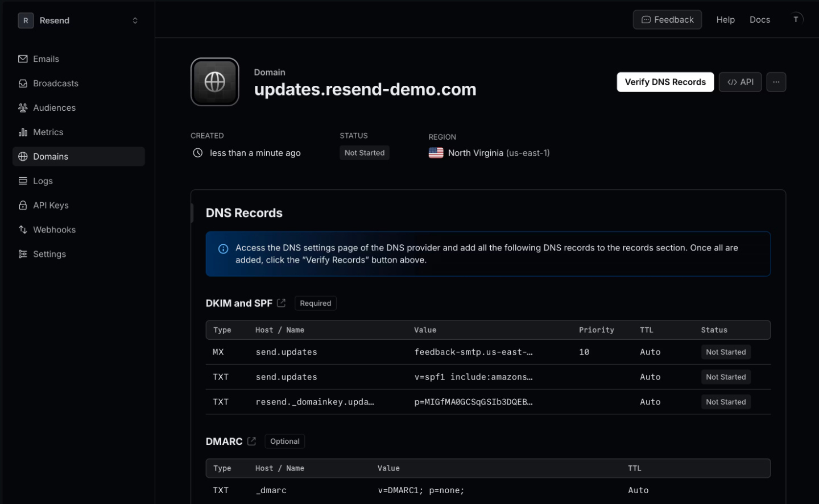The width and height of the screenshot is (819, 504).
Task: Open the Feedback dialog
Action: click(667, 19)
